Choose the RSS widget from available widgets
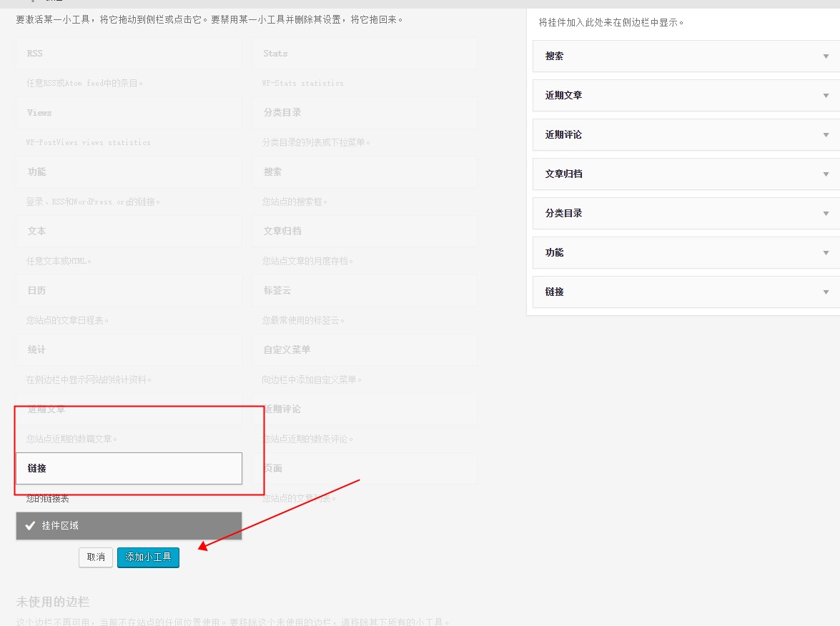 click(x=129, y=54)
